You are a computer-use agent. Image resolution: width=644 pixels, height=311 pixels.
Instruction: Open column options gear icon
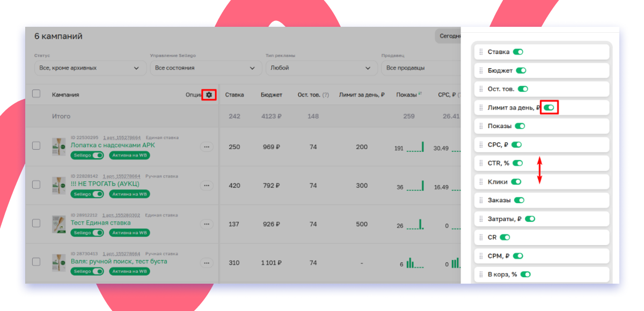click(x=209, y=95)
